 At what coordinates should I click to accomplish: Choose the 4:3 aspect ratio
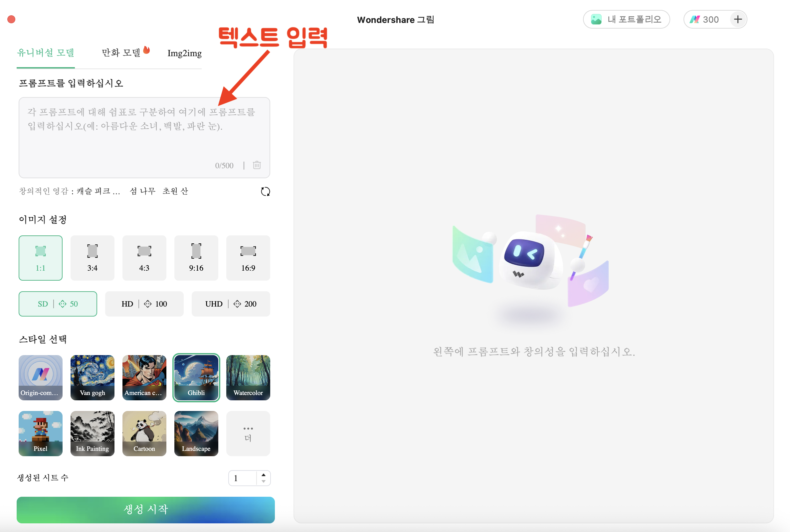click(x=144, y=258)
